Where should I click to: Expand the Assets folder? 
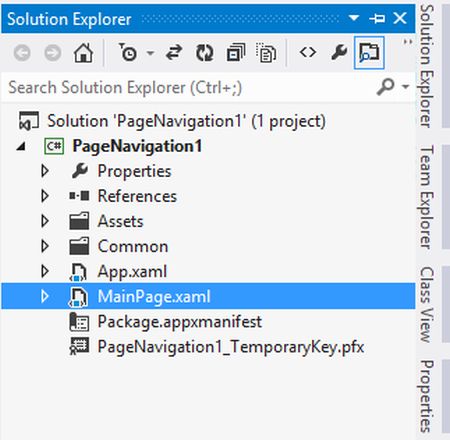(45, 221)
